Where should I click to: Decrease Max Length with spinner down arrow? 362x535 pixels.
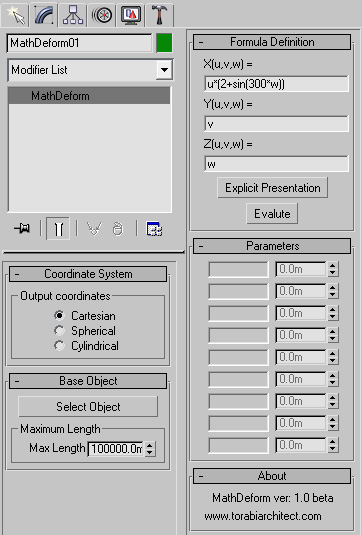(x=149, y=453)
